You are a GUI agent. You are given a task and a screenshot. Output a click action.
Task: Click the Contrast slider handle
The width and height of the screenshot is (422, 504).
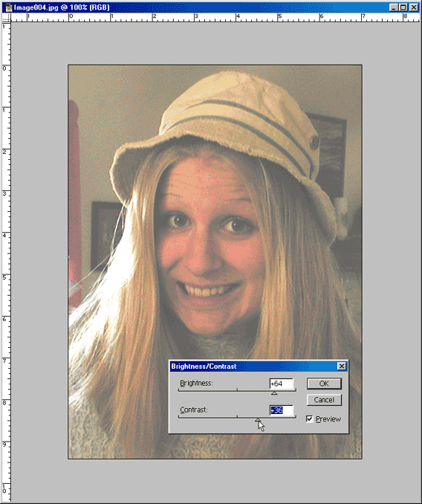click(258, 419)
